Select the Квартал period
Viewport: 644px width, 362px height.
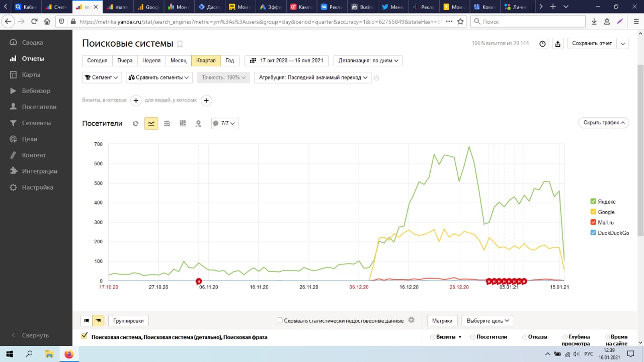click(x=206, y=60)
